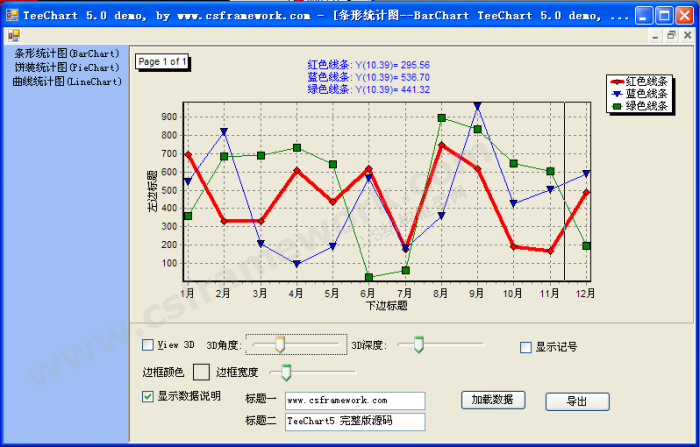The image size is (700, 447).
Task: Uncheck the 显示数据说明 checkbox
Action: 148,396
